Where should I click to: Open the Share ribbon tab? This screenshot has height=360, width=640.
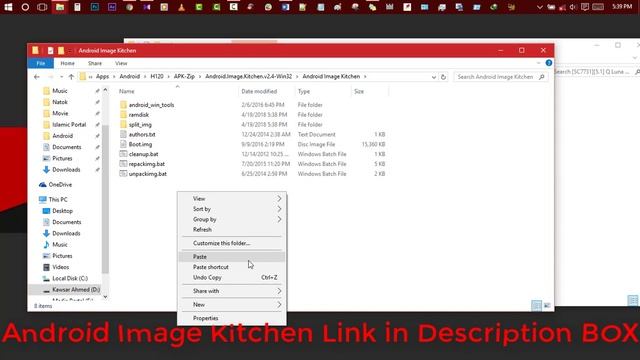(95, 63)
